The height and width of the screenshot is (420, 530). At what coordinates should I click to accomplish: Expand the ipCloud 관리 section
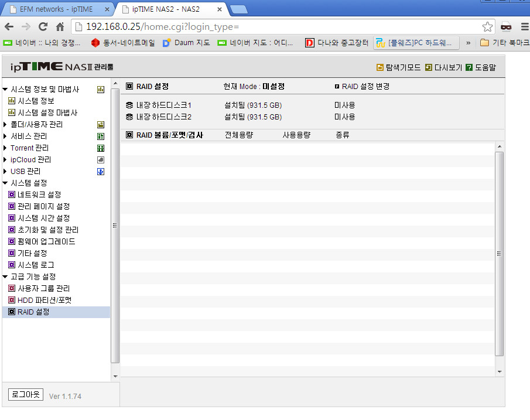pos(5,159)
